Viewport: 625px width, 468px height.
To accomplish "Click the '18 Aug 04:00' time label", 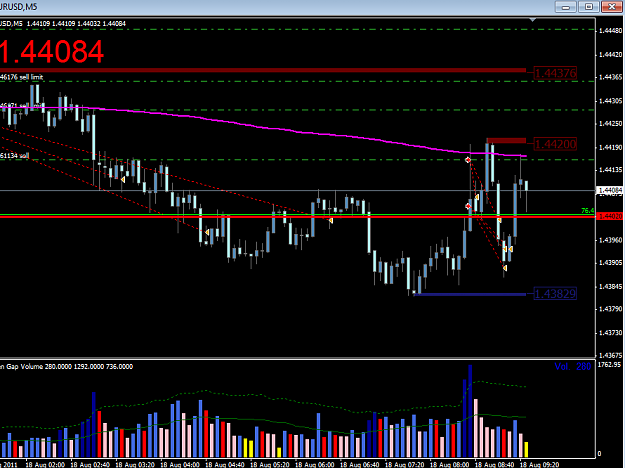I will coord(180,464).
